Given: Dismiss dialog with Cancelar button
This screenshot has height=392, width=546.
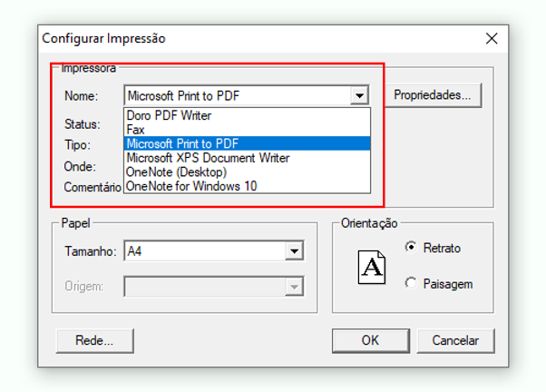Looking at the screenshot, I should [455, 340].
